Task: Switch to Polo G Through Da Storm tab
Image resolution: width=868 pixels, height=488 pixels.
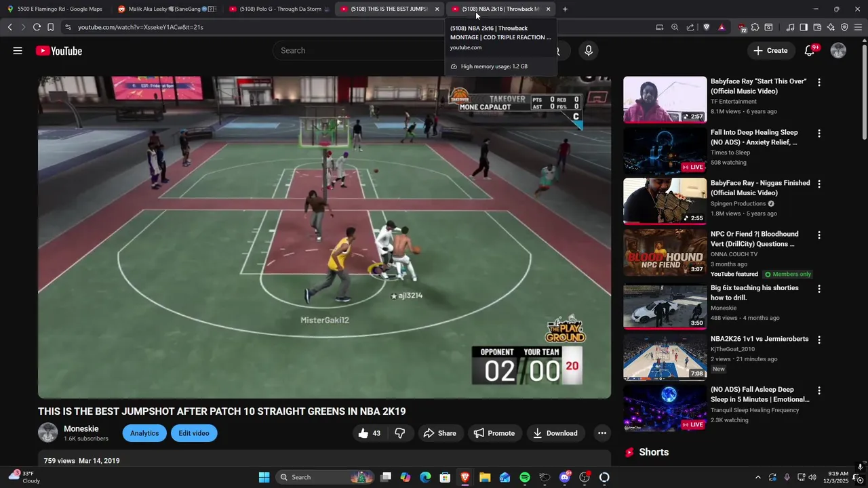Action: click(278, 9)
